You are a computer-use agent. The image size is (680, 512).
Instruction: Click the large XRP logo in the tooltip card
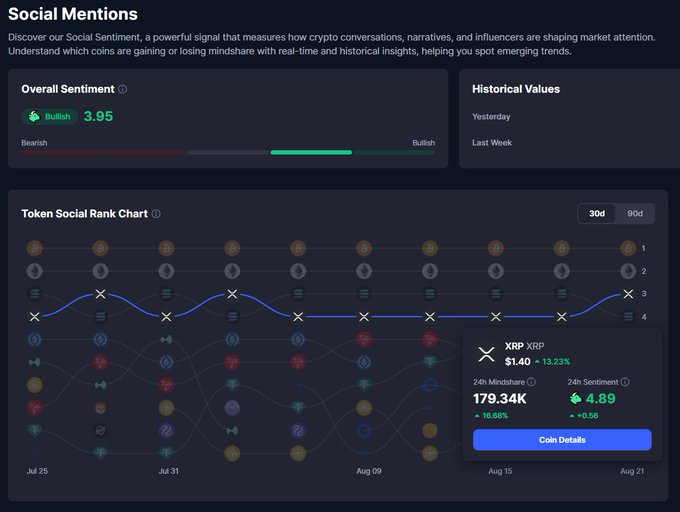pos(486,354)
